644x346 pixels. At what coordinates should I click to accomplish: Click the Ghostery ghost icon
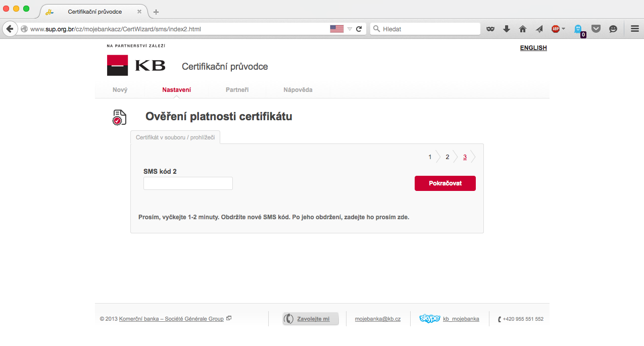point(578,29)
